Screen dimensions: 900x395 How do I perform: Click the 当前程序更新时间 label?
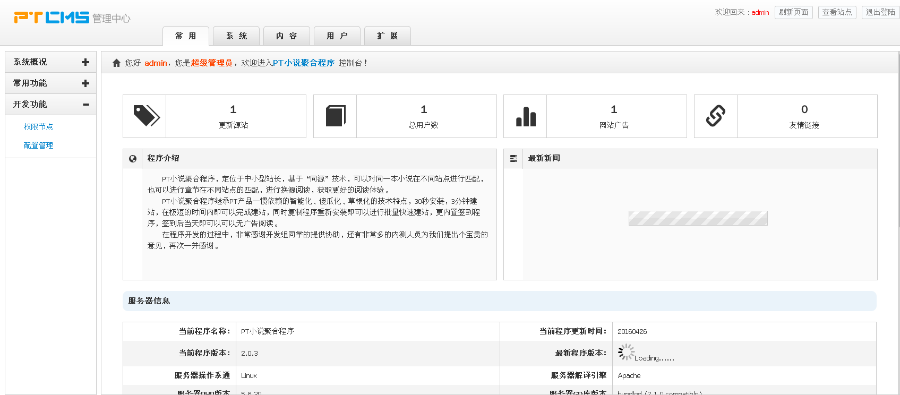572,331
